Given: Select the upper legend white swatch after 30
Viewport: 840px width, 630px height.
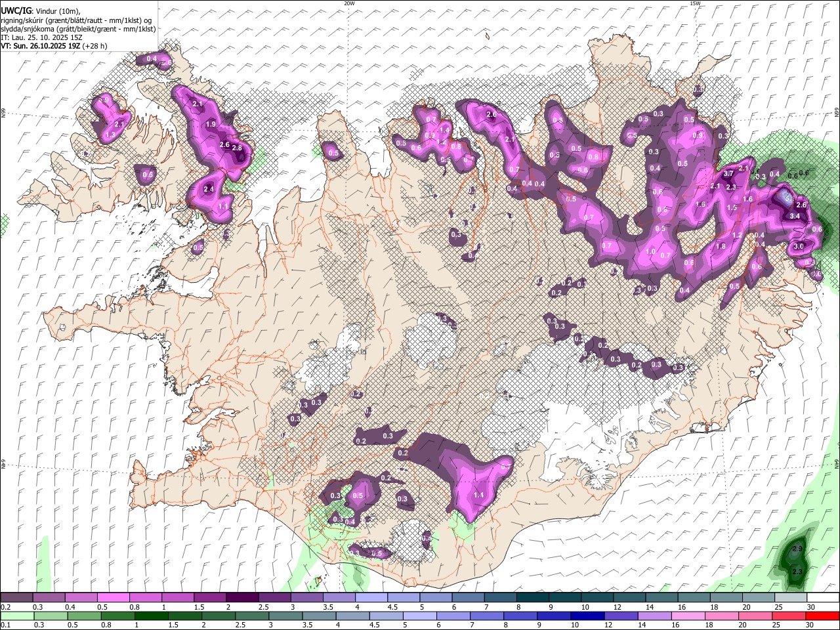Looking at the screenshot, I should (822, 598).
